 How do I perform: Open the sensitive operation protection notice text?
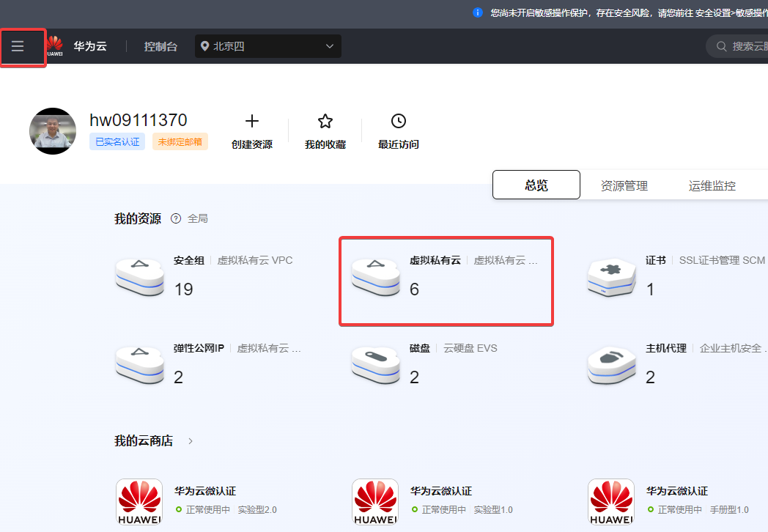pyautogui.click(x=629, y=12)
